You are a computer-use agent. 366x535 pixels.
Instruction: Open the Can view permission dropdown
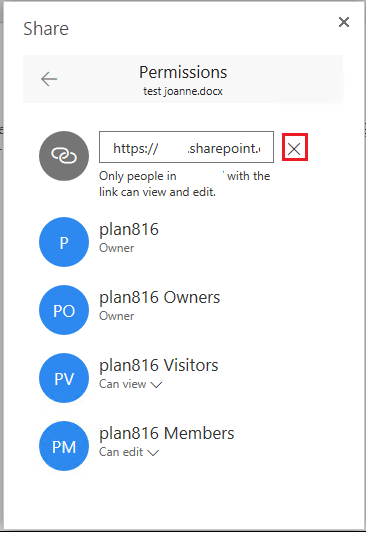(131, 384)
